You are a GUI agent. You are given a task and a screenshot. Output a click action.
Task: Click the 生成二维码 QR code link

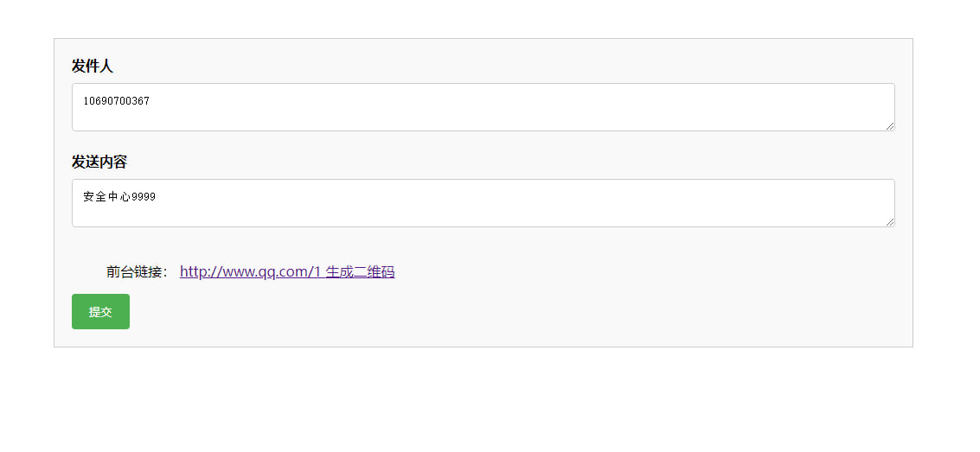[x=360, y=271]
